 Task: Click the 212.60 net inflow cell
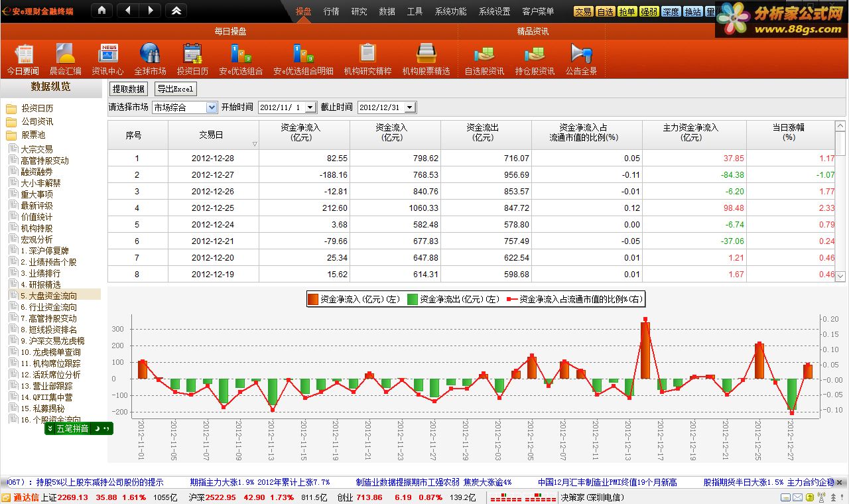point(304,208)
